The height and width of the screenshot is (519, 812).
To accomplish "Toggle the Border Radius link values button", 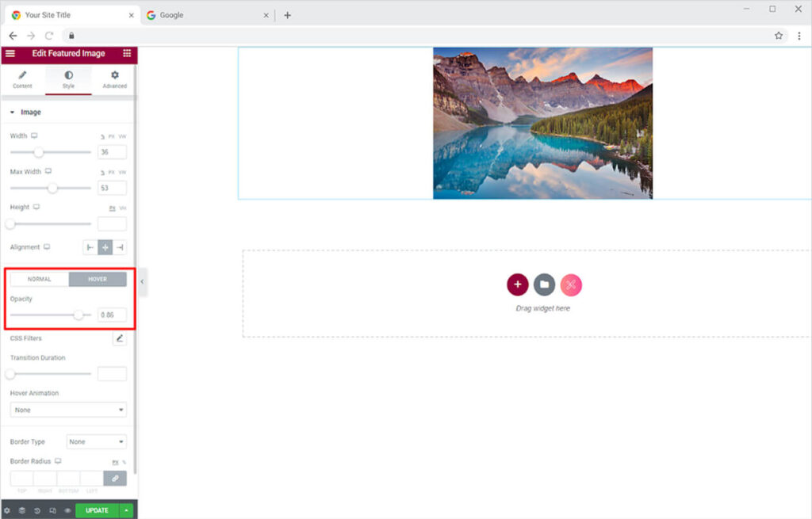I will point(115,478).
